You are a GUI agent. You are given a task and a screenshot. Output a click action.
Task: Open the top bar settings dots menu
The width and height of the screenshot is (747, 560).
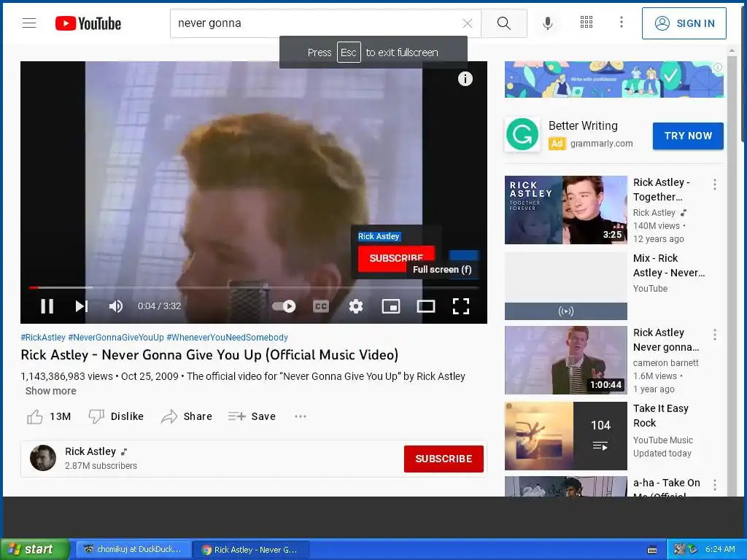click(x=622, y=23)
